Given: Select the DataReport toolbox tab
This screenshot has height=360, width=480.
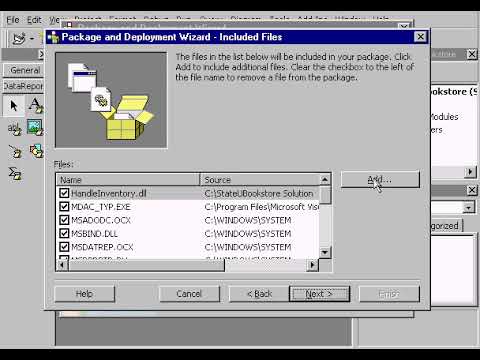Looking at the screenshot, I should 23,86.
